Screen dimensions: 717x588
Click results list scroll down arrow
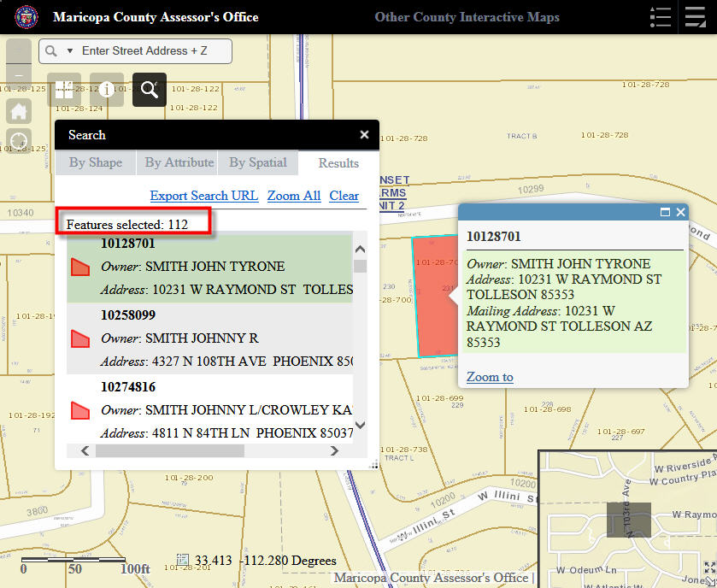(361, 425)
